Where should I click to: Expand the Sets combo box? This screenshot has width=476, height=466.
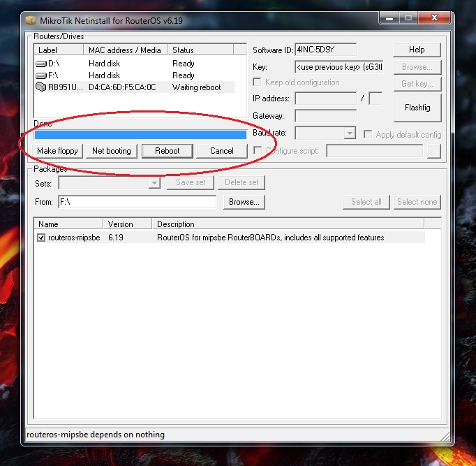154,183
